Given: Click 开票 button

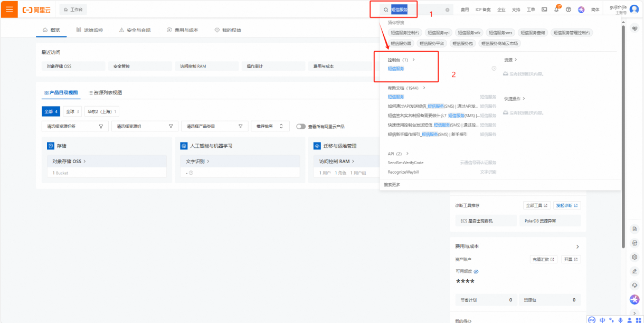Looking at the screenshot, I should point(571,259).
